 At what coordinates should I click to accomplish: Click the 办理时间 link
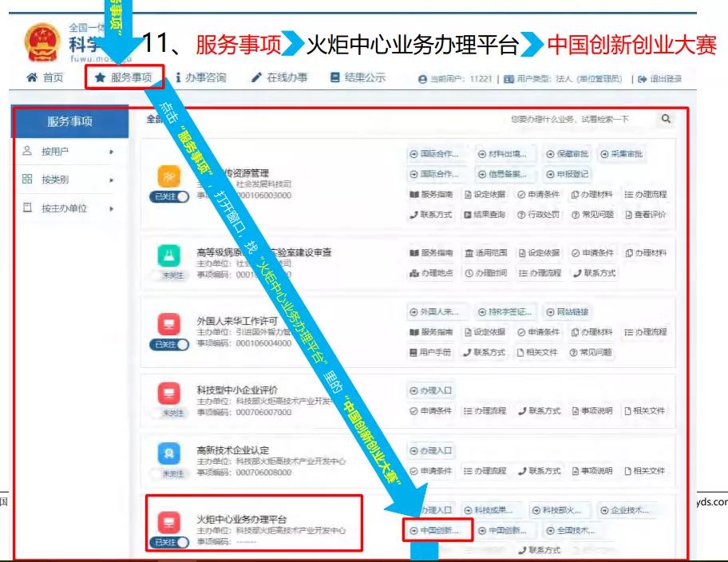click(486, 273)
